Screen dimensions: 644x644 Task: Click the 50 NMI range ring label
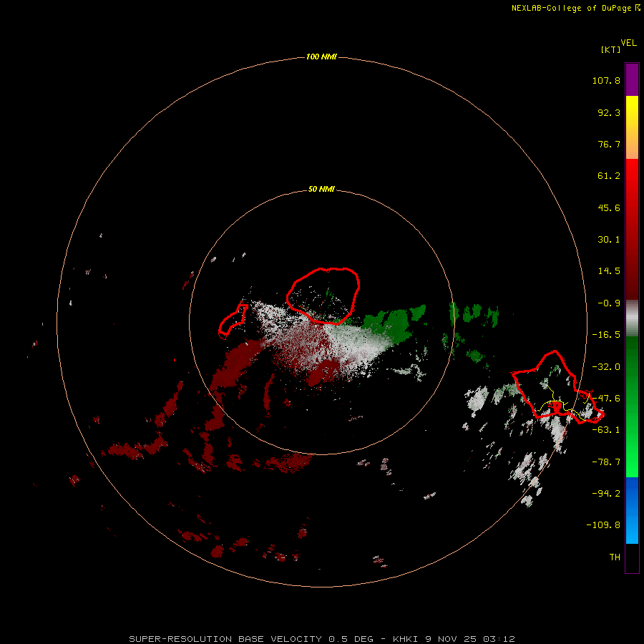321,190
